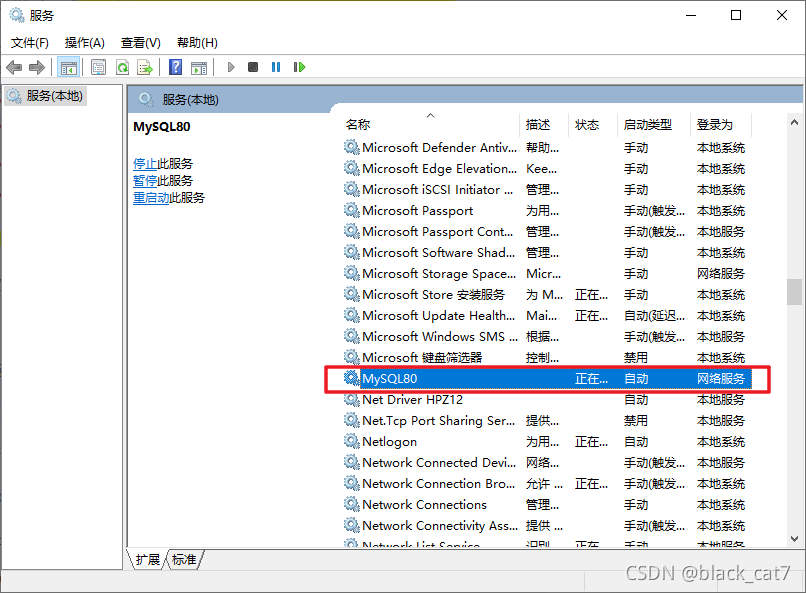Click the Restart service toolbar icon
This screenshot has width=806, height=593.
[x=299, y=67]
